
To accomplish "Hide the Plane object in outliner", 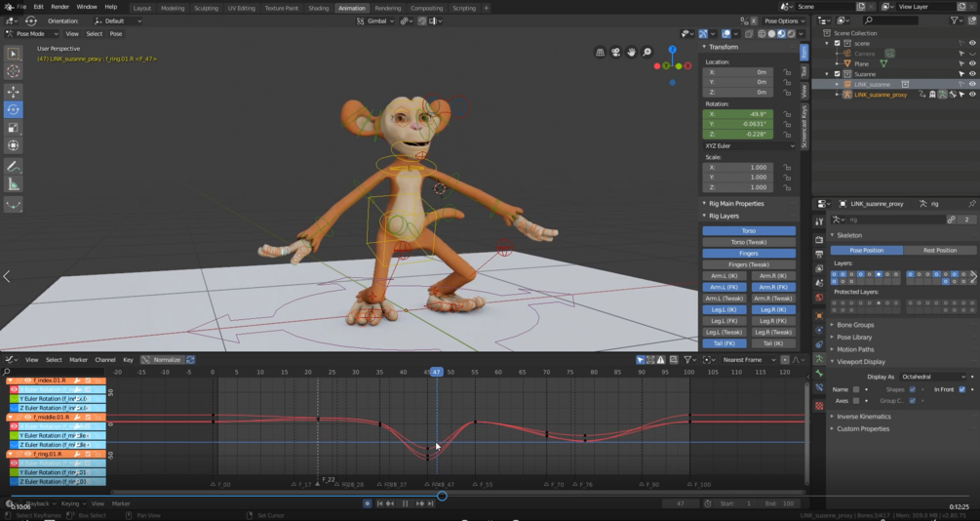I will tap(972, 63).
